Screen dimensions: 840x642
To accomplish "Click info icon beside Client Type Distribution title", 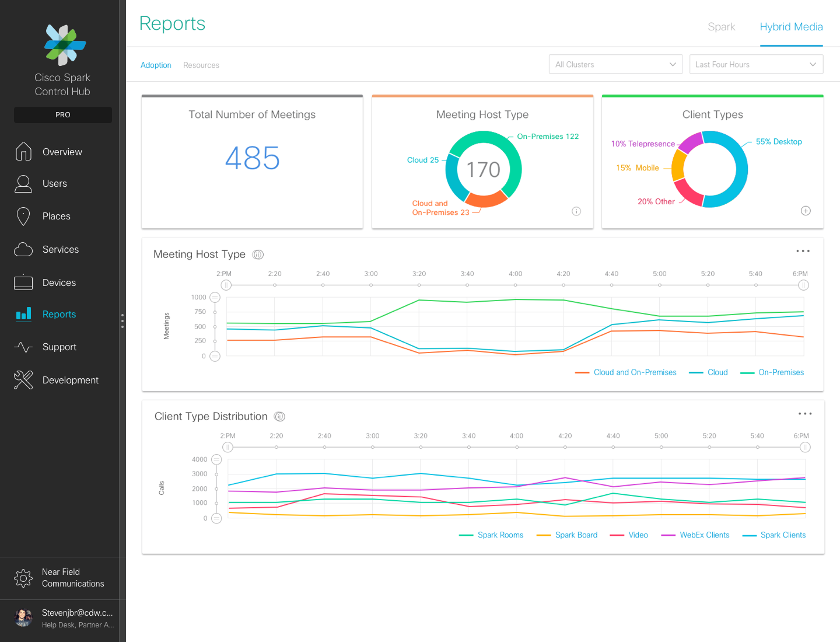I will click(x=279, y=417).
